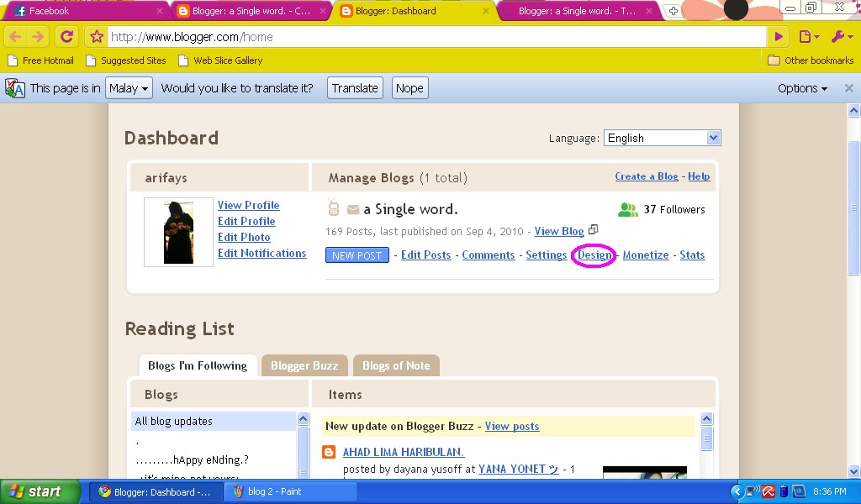Screen dimensions: 861x504
Task: Click the tray show hidden icons arrow
Action: pos(737,491)
